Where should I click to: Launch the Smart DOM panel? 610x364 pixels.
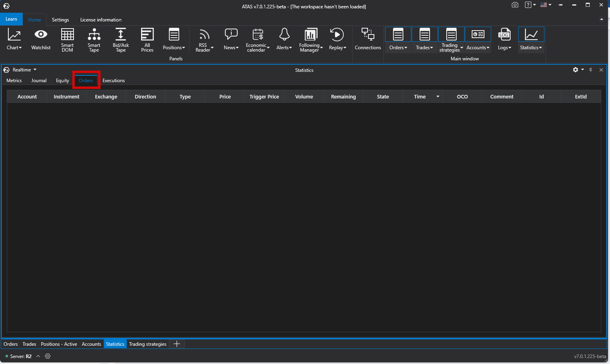coord(67,39)
